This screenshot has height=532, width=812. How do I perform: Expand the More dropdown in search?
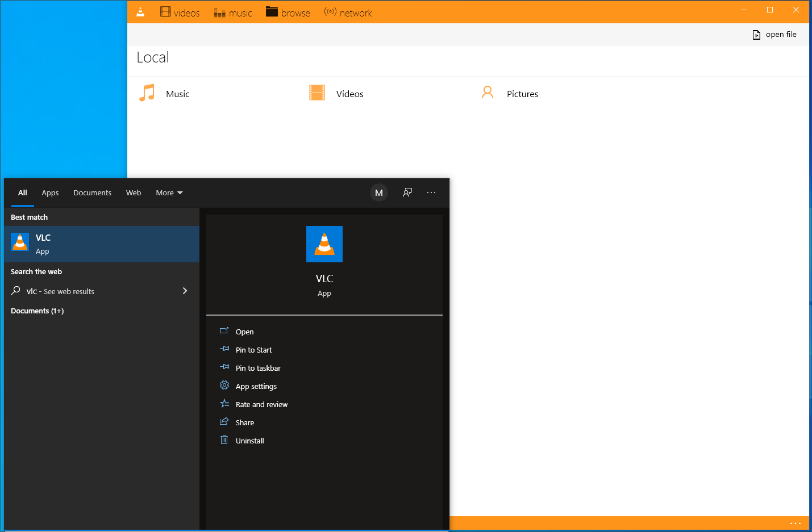169,193
